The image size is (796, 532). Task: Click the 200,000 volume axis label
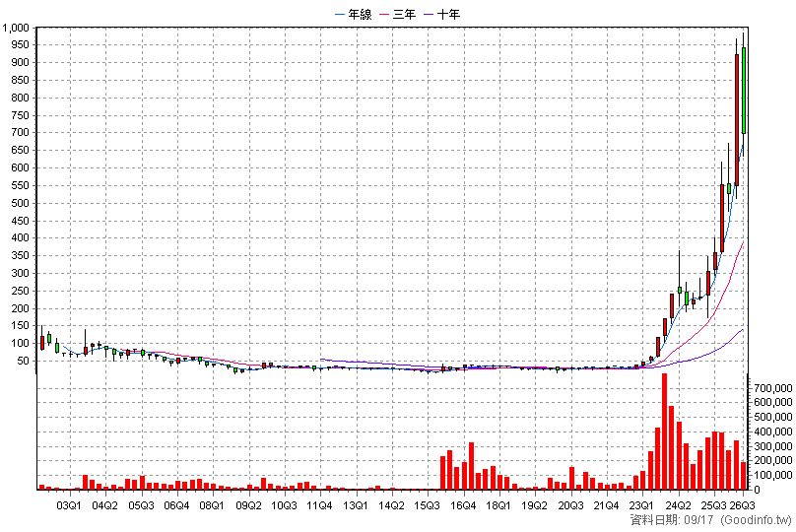click(773, 461)
